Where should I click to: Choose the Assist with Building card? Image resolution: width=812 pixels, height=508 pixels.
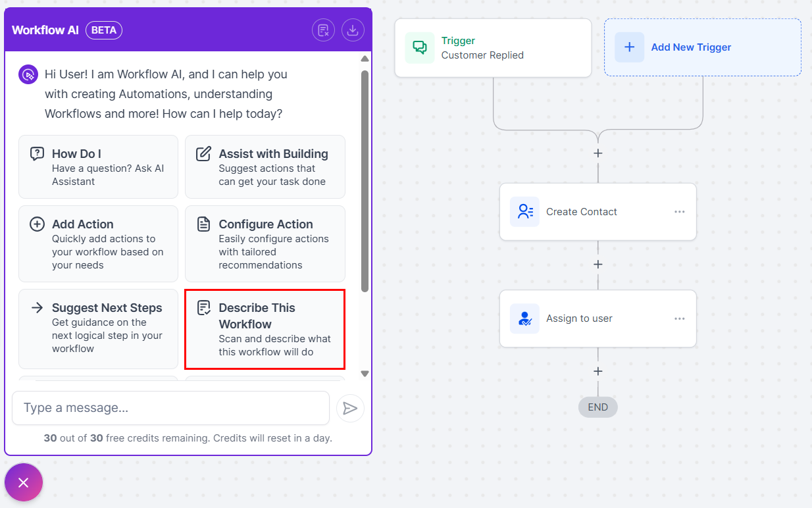click(x=265, y=166)
